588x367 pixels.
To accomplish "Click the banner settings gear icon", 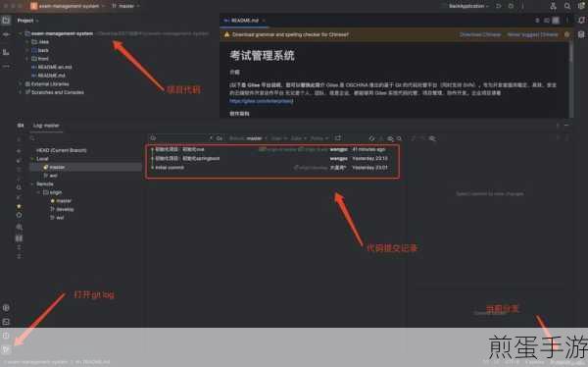I will click(x=566, y=34).
